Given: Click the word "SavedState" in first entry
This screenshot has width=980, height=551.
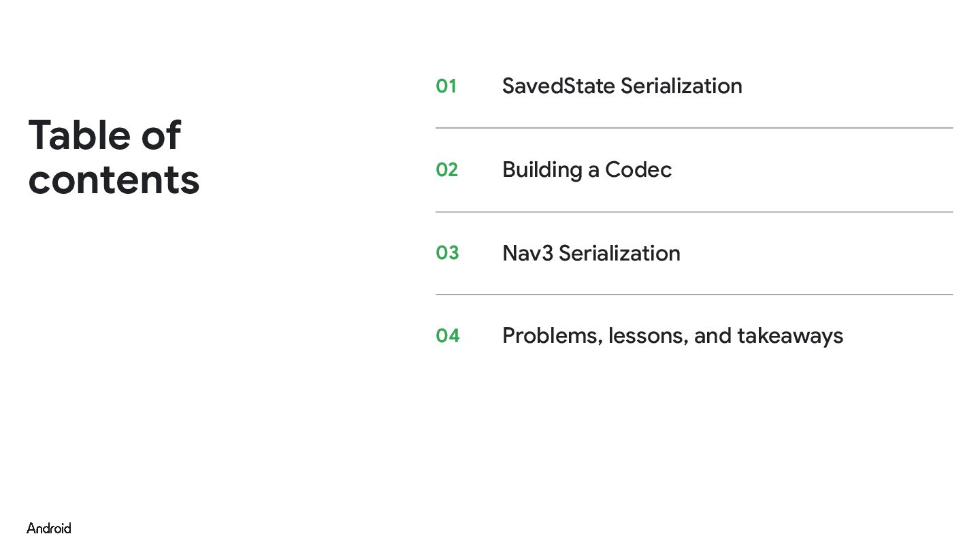Looking at the screenshot, I should (x=558, y=86).
